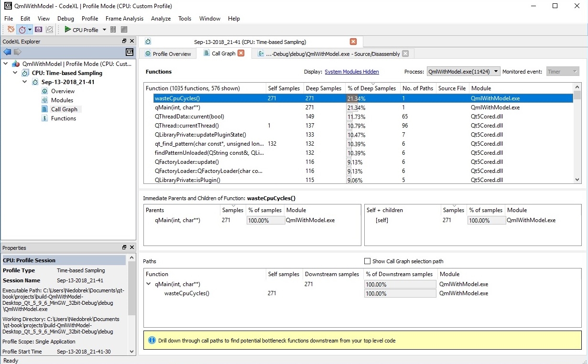This screenshot has height=364, width=588.
Task: Switch to Debug mode using the bug icon
Action: pos(11,30)
